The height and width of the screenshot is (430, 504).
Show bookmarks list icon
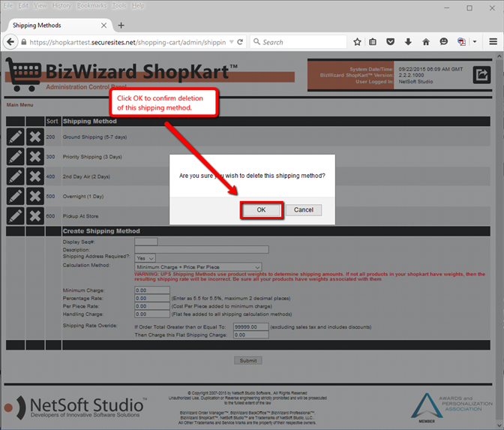[x=373, y=42]
